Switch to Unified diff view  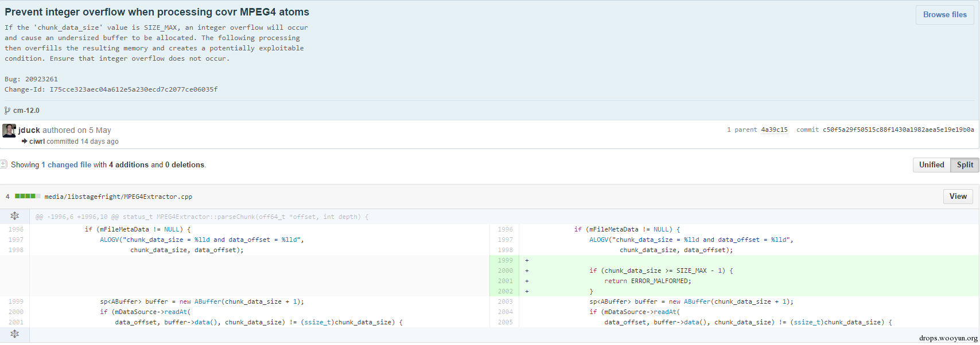tap(931, 165)
